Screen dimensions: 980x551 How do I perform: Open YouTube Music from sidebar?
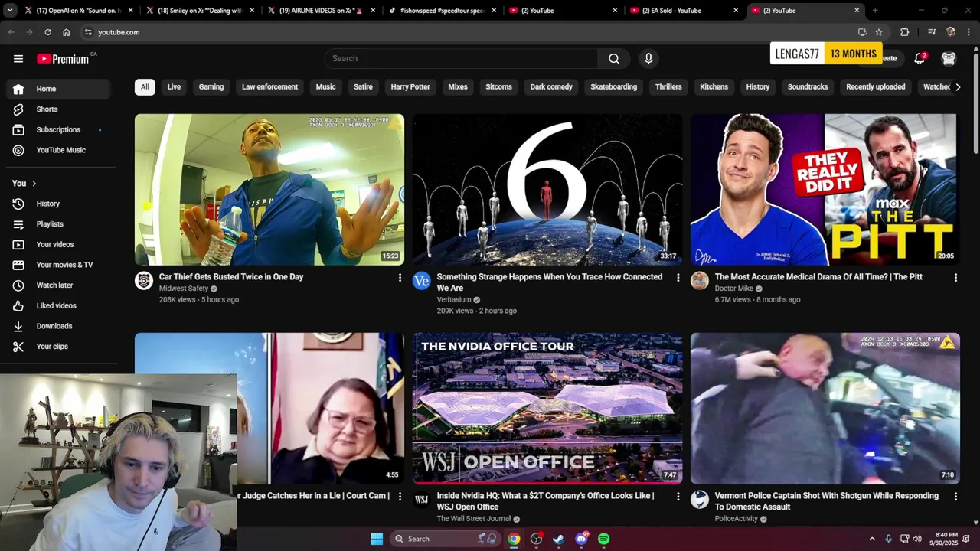(59, 150)
